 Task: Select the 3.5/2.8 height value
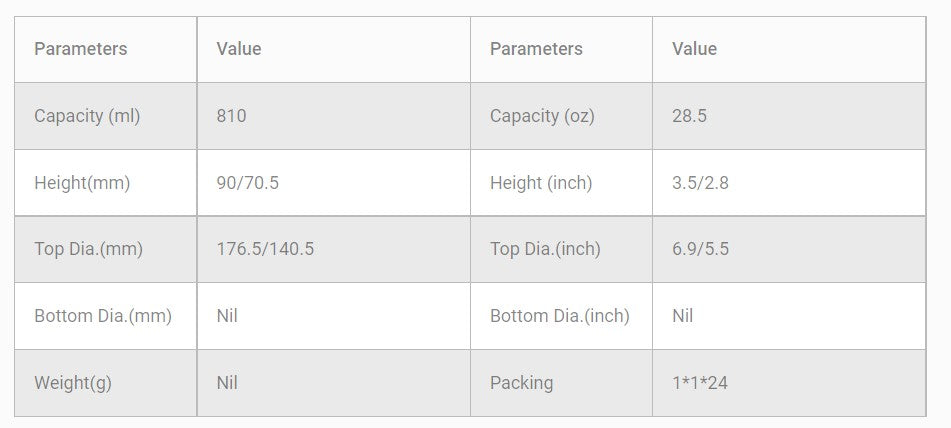[x=700, y=183]
